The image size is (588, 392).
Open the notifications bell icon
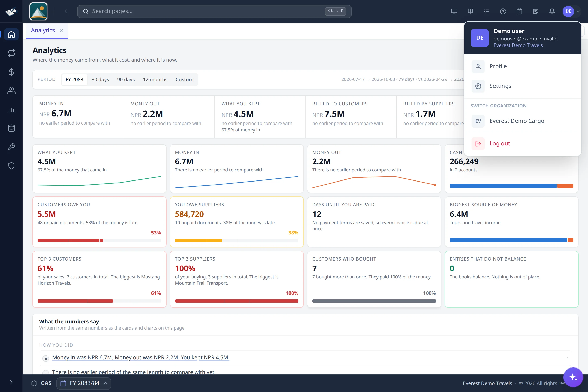tap(552, 11)
